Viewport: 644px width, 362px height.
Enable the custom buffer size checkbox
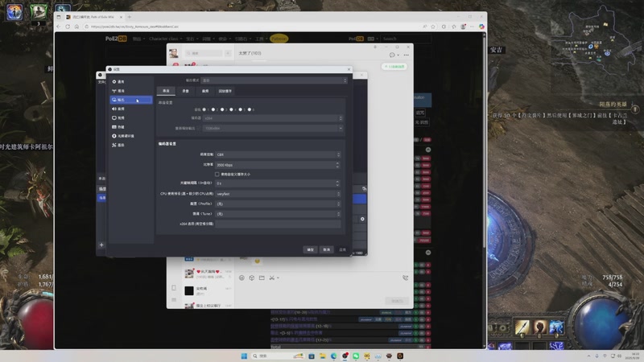(217, 174)
